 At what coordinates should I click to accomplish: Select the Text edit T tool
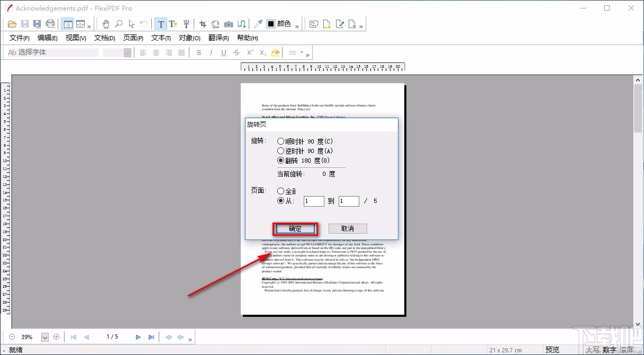[x=161, y=24]
